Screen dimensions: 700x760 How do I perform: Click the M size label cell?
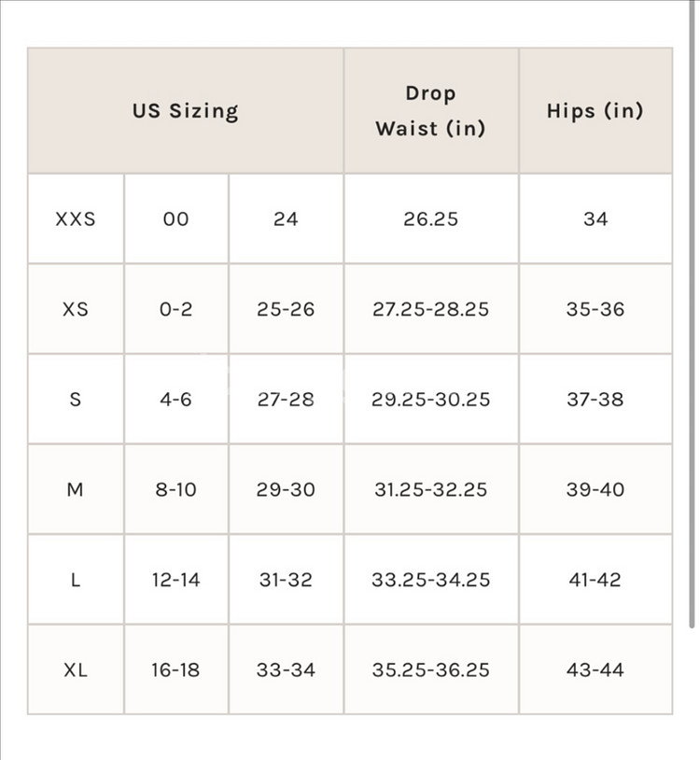tap(76, 489)
